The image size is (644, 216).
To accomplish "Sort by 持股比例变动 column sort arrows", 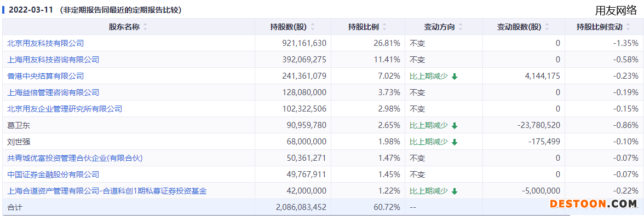I will [628, 27].
